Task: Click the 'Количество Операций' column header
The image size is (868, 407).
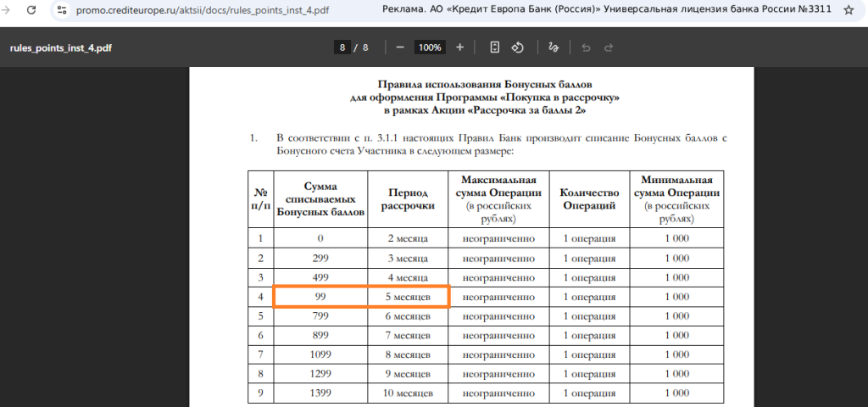Action: [589, 199]
